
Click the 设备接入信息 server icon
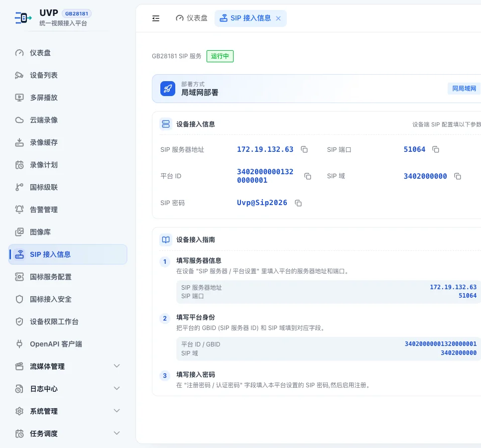166,124
